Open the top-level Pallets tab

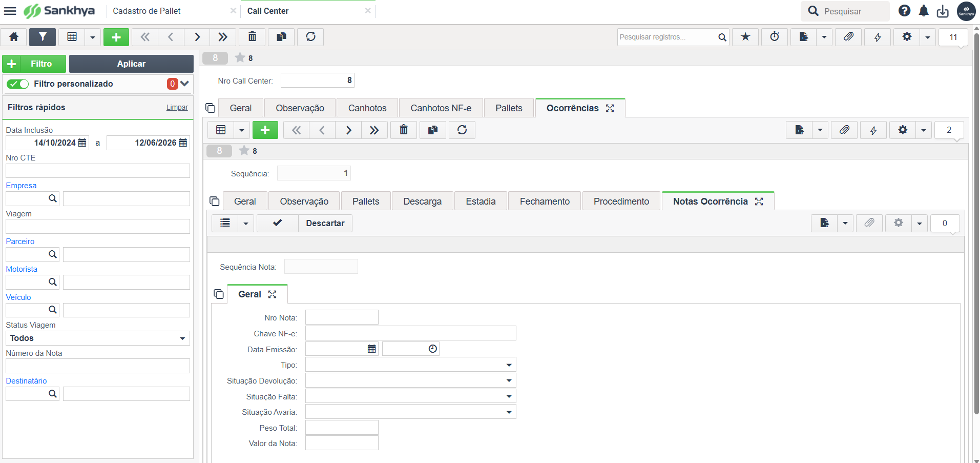click(x=509, y=108)
